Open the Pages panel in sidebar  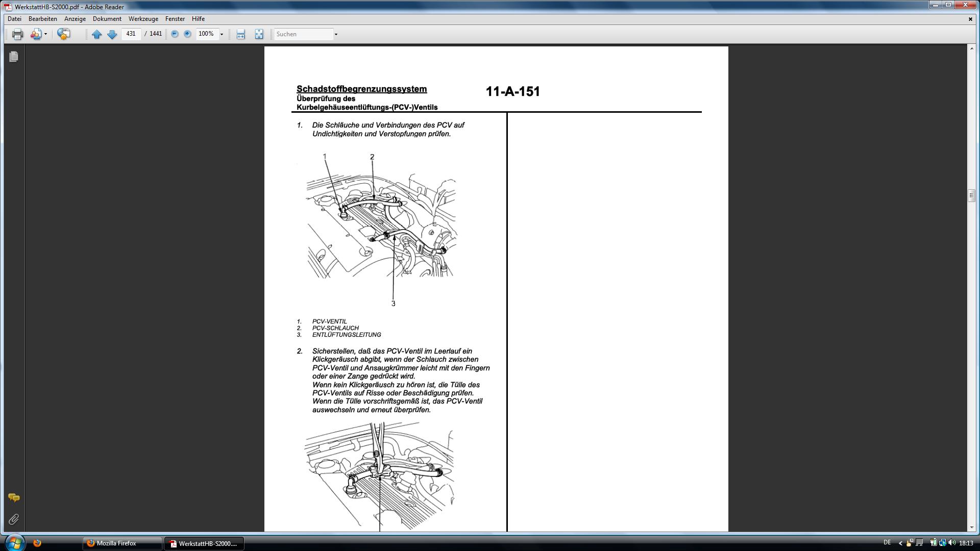14,57
